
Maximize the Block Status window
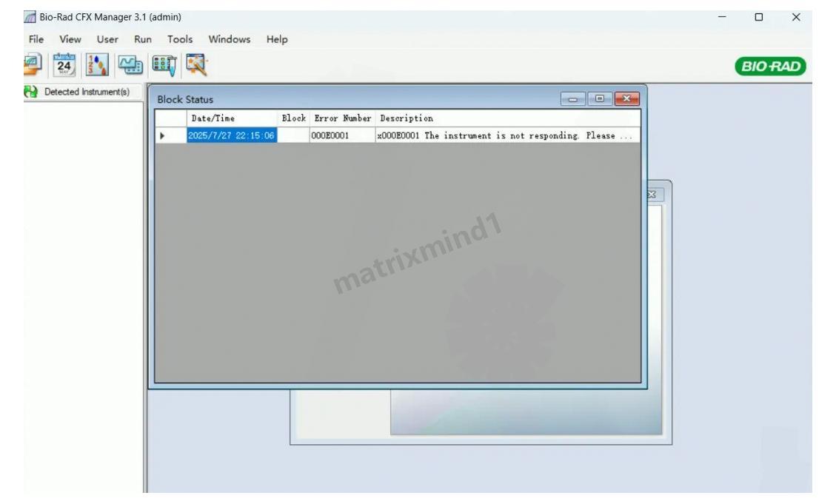point(600,99)
